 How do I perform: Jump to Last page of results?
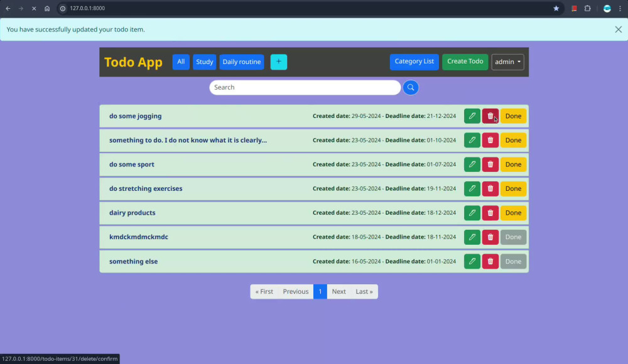364,292
